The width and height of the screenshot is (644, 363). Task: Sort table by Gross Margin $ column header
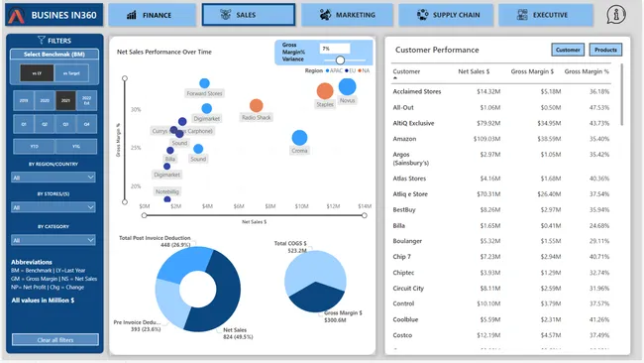[x=532, y=71]
